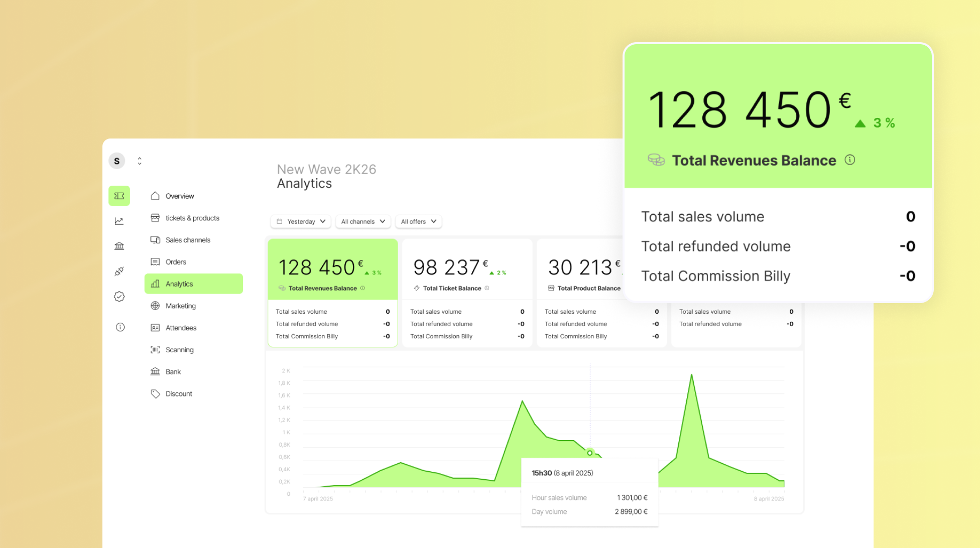Screen dimensions: 980x548
Task: Open the Yesterday date dropdown
Action: pos(301,221)
